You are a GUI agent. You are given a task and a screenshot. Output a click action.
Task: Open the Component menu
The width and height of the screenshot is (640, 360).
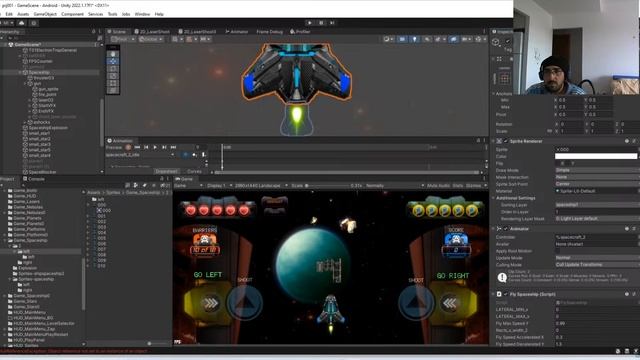point(72,14)
